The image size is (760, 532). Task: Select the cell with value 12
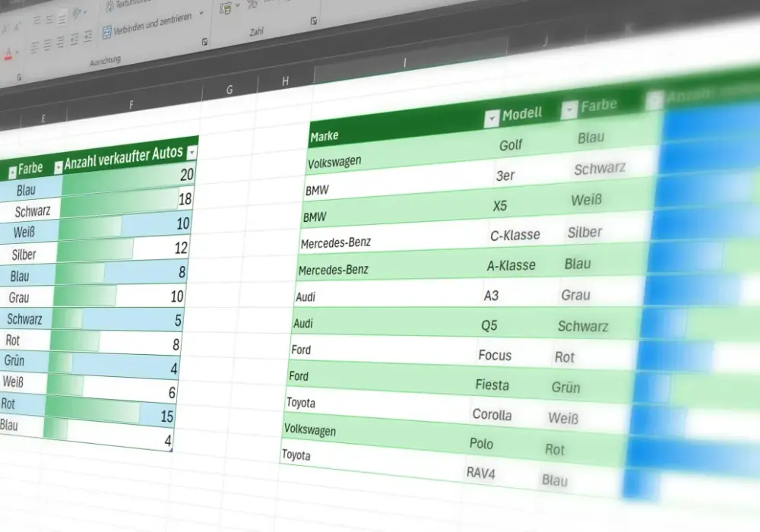tap(123, 249)
